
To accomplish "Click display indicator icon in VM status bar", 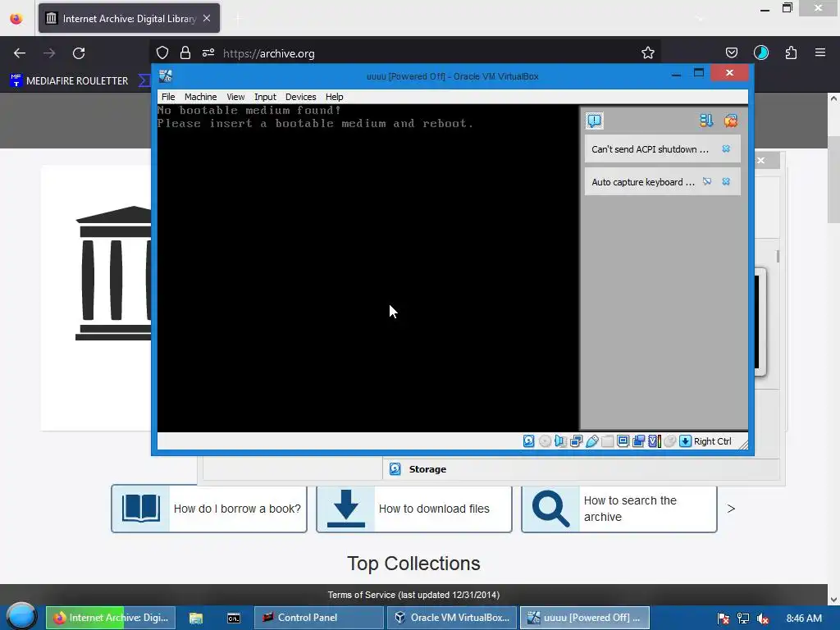I will (623, 441).
